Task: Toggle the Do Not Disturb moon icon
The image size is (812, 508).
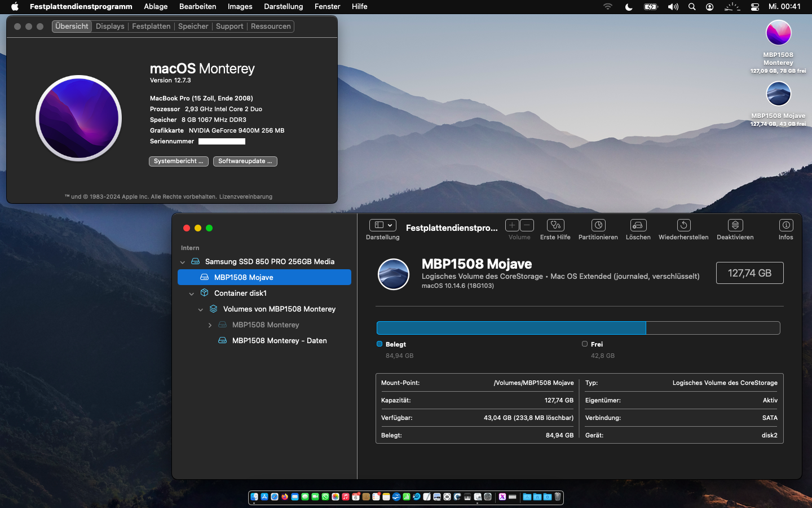Action: (629, 7)
